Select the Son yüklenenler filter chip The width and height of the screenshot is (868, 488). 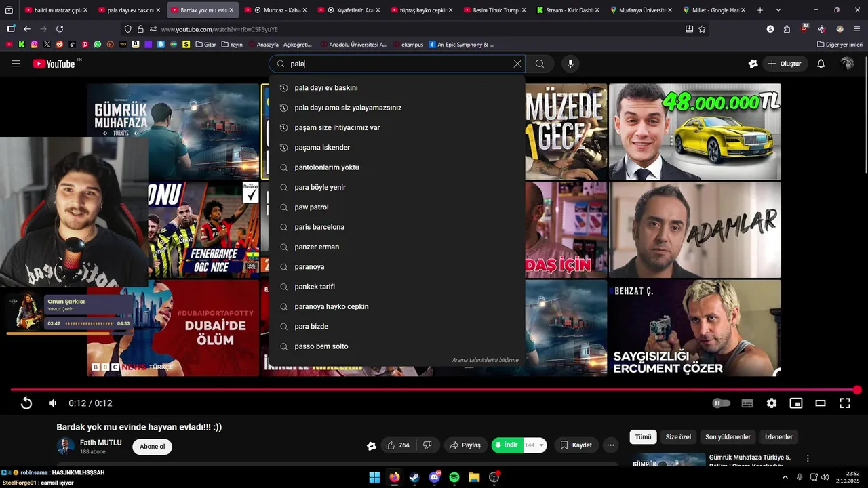click(x=728, y=437)
